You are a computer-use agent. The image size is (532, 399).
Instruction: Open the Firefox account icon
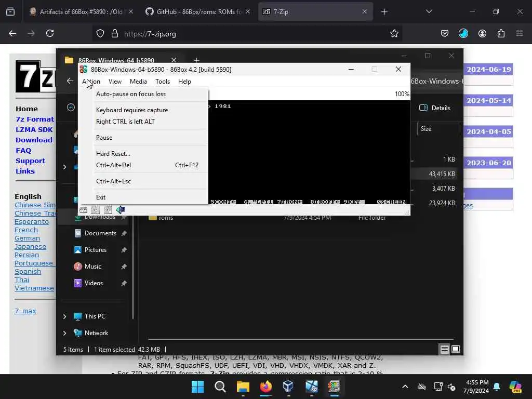coord(482,34)
